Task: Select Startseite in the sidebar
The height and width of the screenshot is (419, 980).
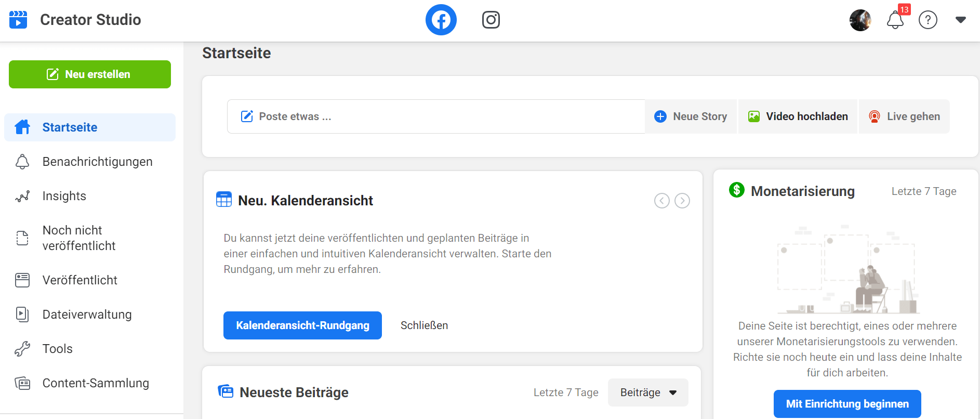Action: coord(90,127)
